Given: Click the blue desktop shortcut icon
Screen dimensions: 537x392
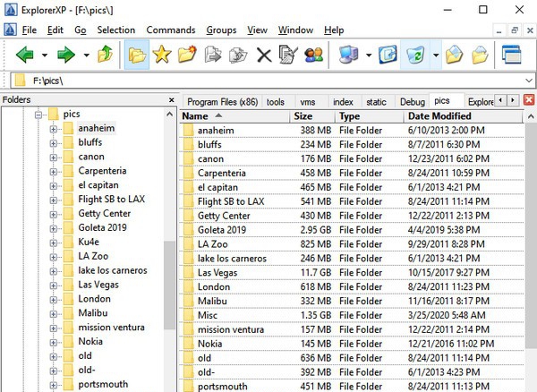Looking at the screenshot, I should click(x=388, y=55).
